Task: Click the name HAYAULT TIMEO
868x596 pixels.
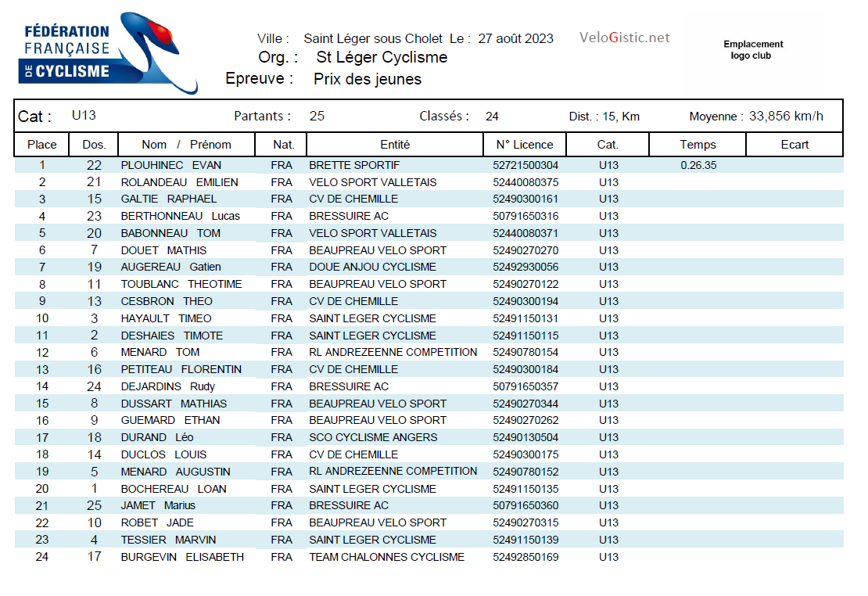Action: click(166, 318)
